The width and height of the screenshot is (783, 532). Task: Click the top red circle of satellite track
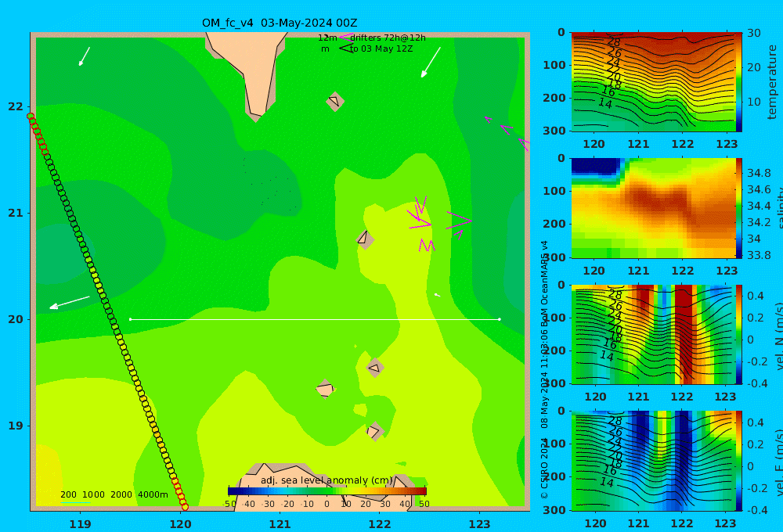(31, 117)
